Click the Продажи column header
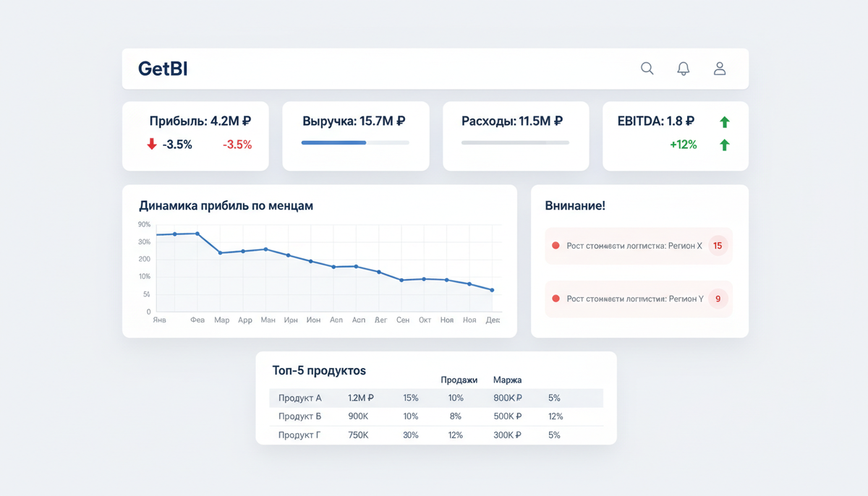Screen dimensions: 868x496 459,380
